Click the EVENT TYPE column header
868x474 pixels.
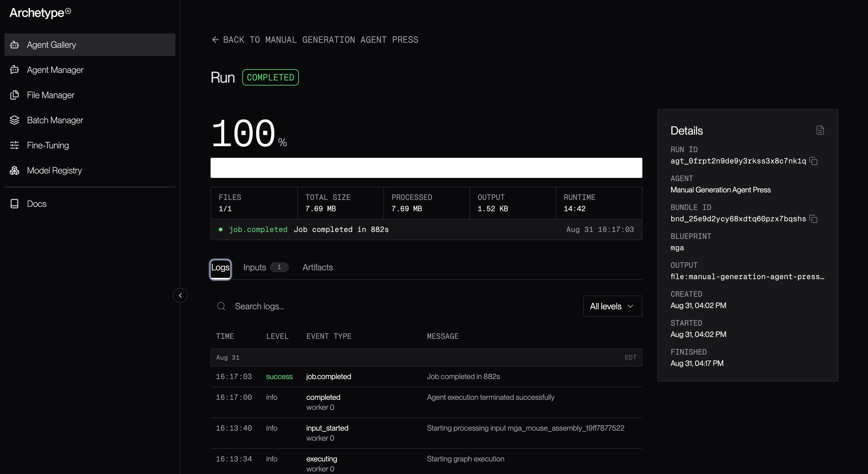pos(329,336)
